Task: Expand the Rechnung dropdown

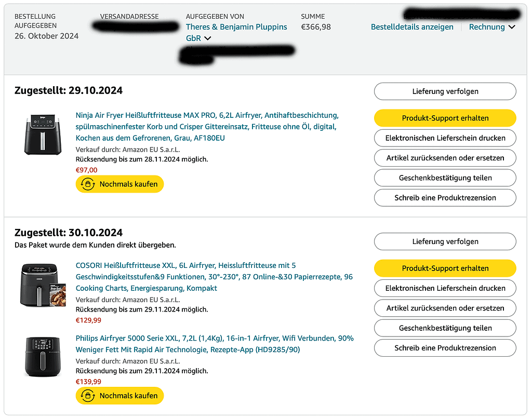Action: (x=492, y=27)
